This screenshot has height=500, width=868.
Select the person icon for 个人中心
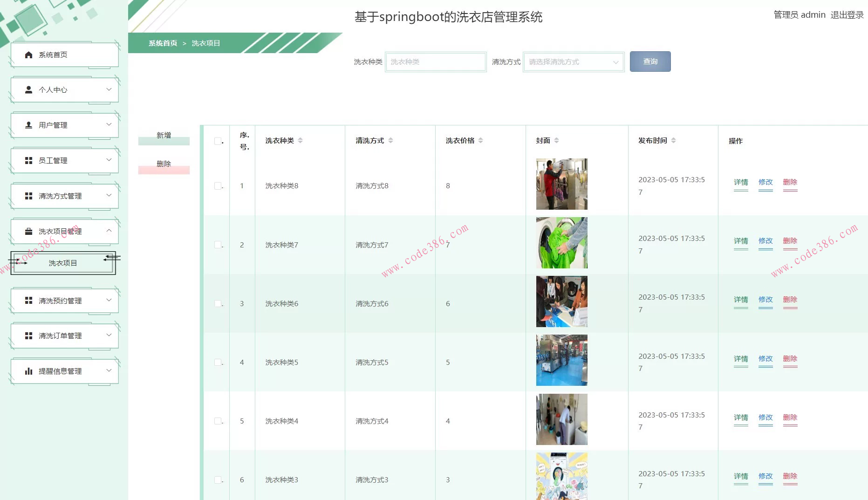28,89
